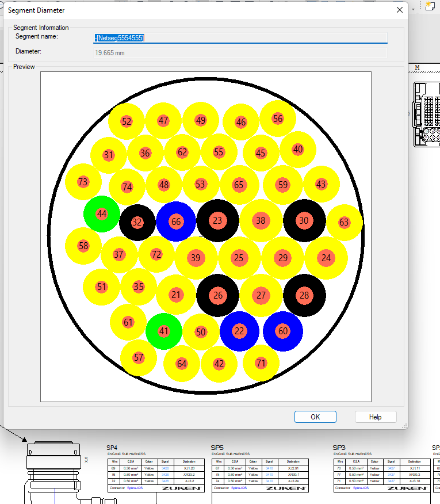Screen dimensions: 440x504
Task: Select black wire 23 in preview
Action: coord(217,220)
